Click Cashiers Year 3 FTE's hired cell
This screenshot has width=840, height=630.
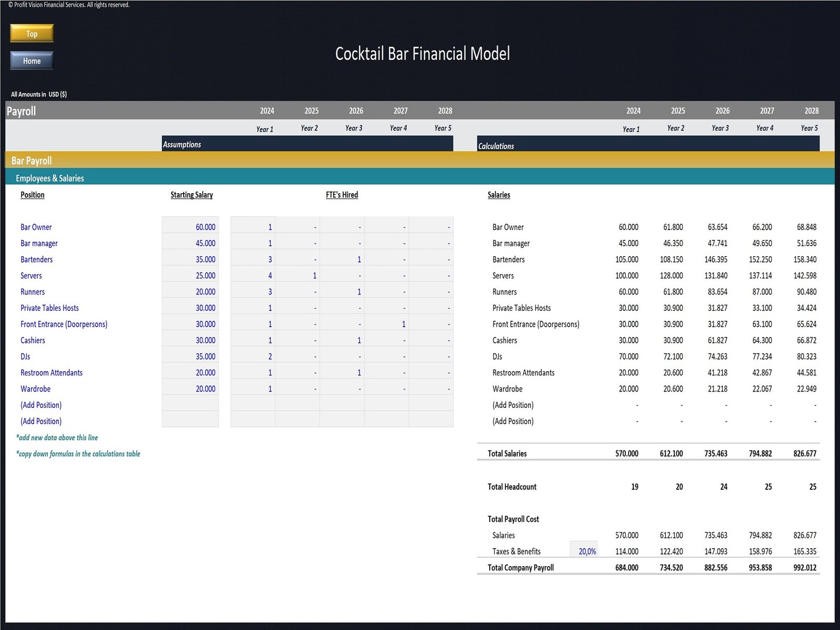(342, 340)
